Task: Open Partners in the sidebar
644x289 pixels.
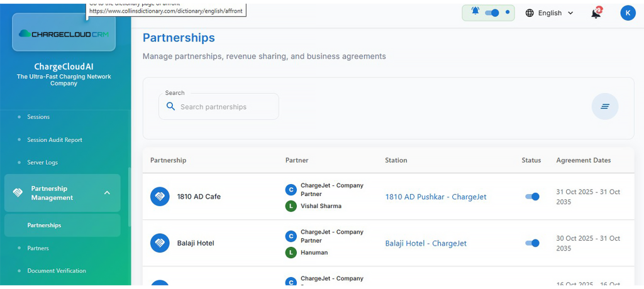Action: coord(38,248)
